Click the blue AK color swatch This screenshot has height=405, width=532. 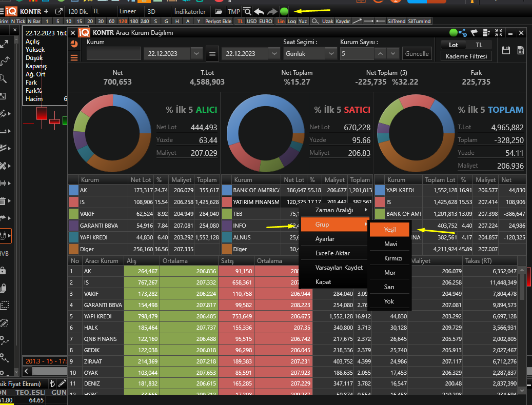pyautogui.click(x=73, y=190)
